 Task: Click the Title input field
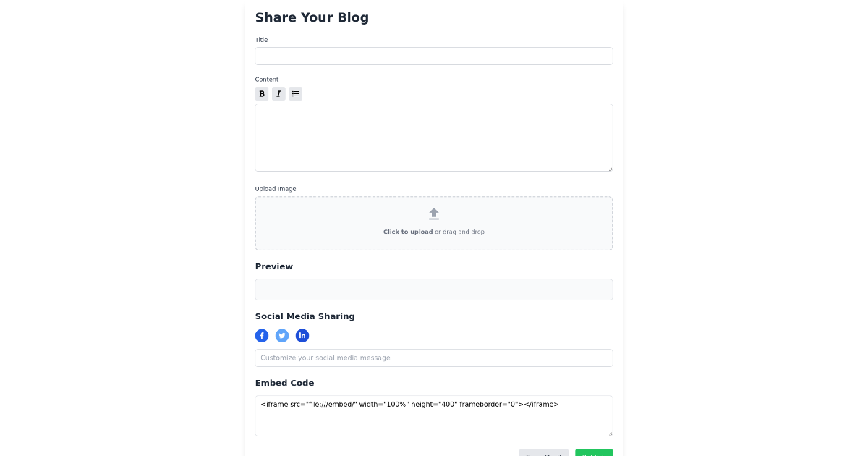coord(433,56)
